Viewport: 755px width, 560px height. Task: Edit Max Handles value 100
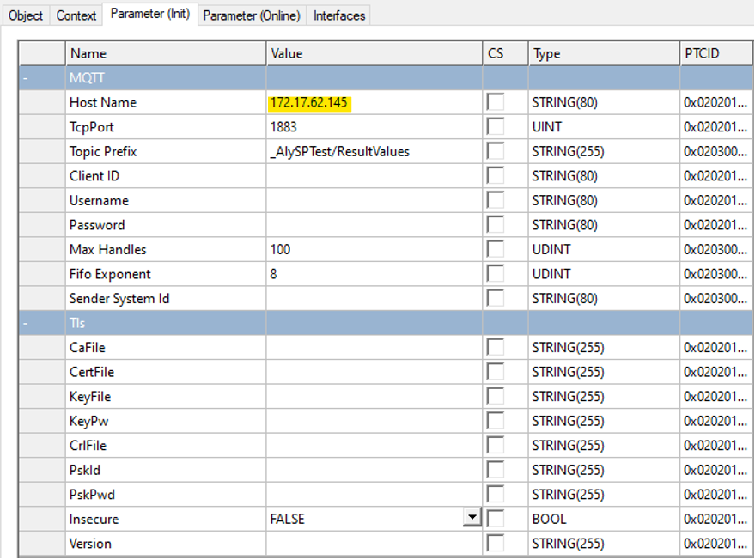click(x=374, y=250)
